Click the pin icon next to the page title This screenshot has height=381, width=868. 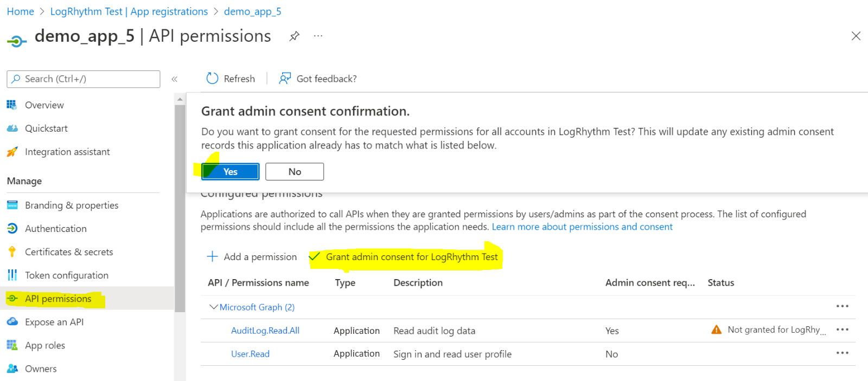[294, 36]
